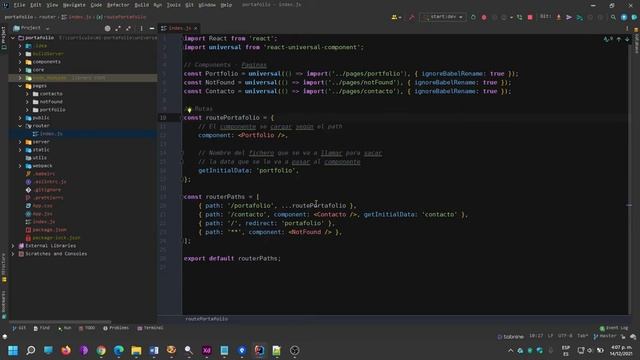This screenshot has height=360, width=640.
Task: Select Scratches and Consoles node
Action: tap(56, 254)
